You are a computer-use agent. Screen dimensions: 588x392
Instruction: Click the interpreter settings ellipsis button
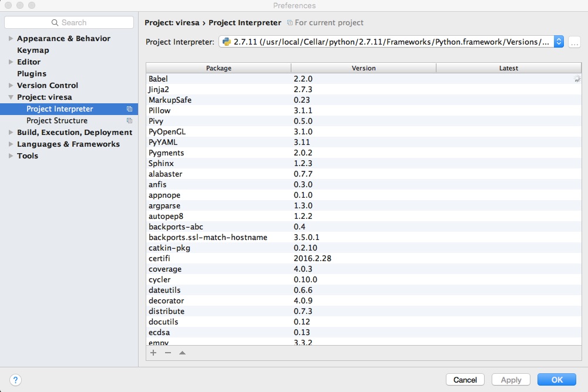coord(574,42)
